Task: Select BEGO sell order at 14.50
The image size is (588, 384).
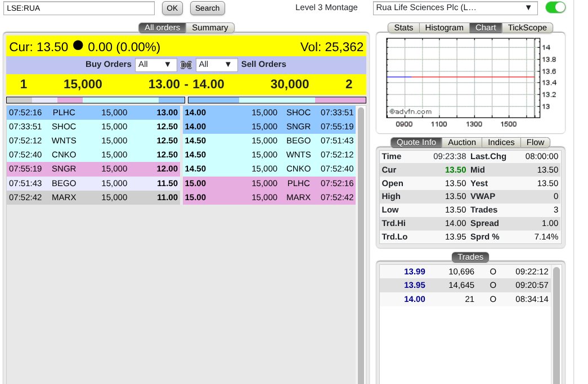Action: [270, 141]
